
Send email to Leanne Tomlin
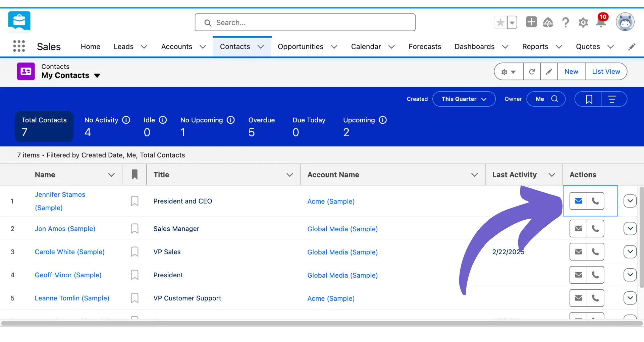click(x=579, y=298)
